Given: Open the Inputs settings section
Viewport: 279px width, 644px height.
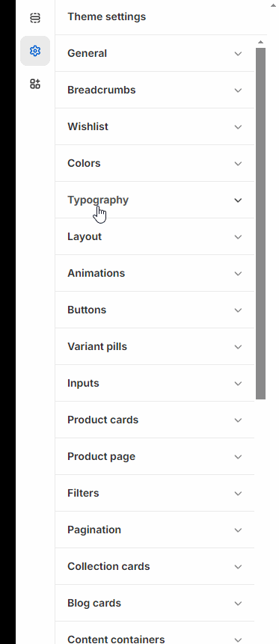Looking at the screenshot, I should pyautogui.click(x=155, y=383).
